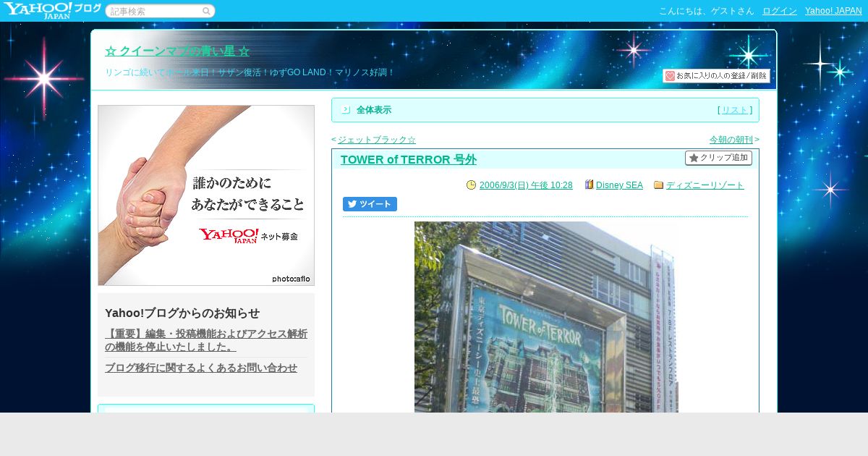Click the ツイート button
Image resolution: width=868 pixels, height=456 pixels.
pos(370,204)
